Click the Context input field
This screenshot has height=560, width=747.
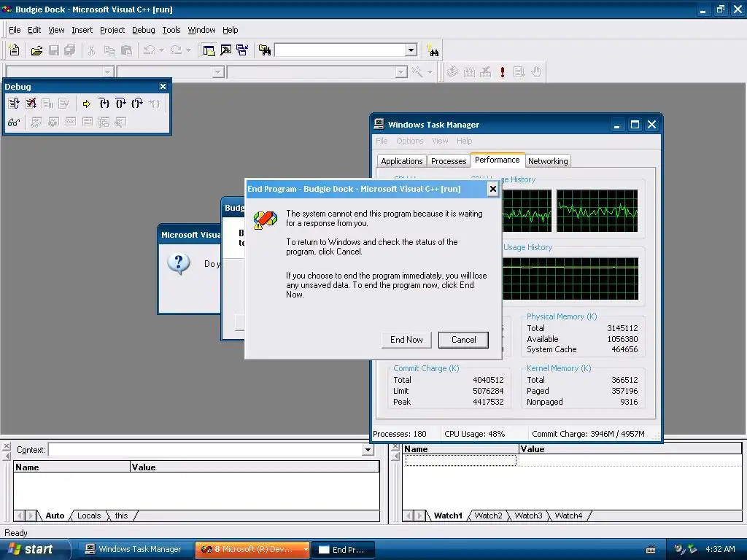[205, 450]
